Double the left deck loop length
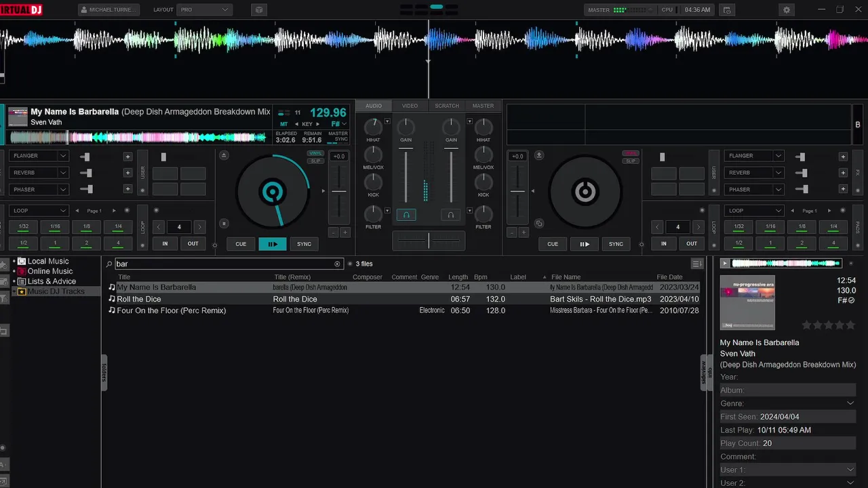 pos(199,227)
